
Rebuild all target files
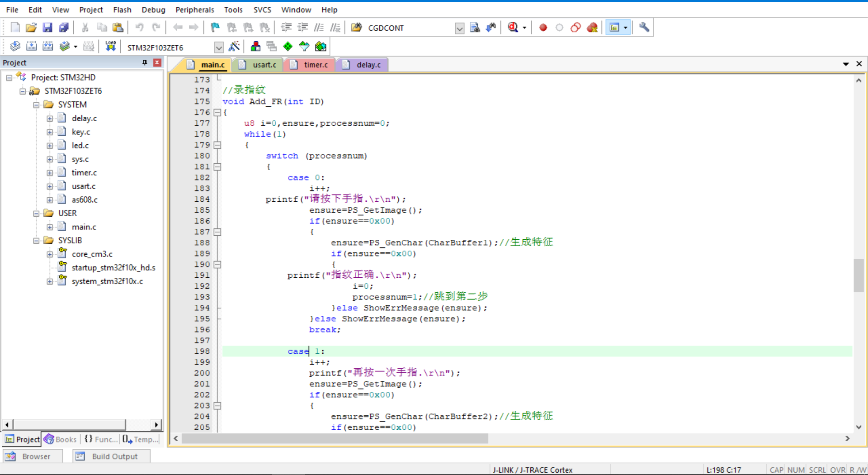[48, 46]
